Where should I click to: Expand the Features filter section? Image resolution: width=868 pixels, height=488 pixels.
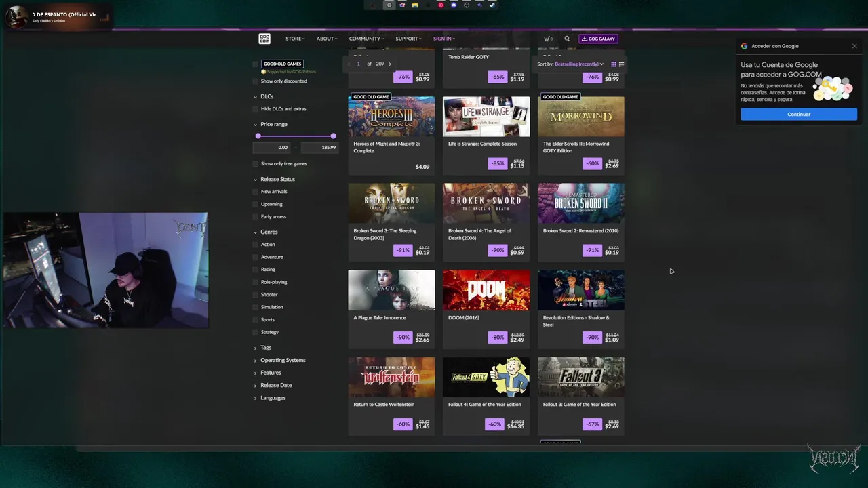[x=267, y=373]
